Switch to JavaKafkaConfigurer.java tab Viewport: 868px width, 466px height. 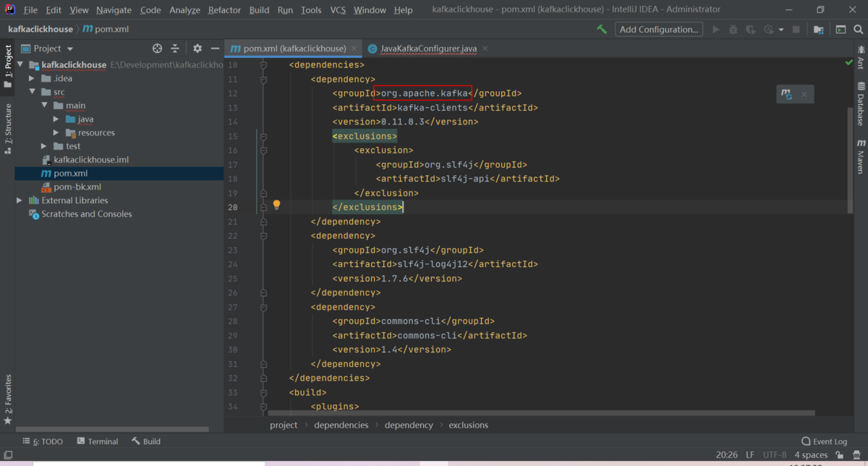[428, 48]
